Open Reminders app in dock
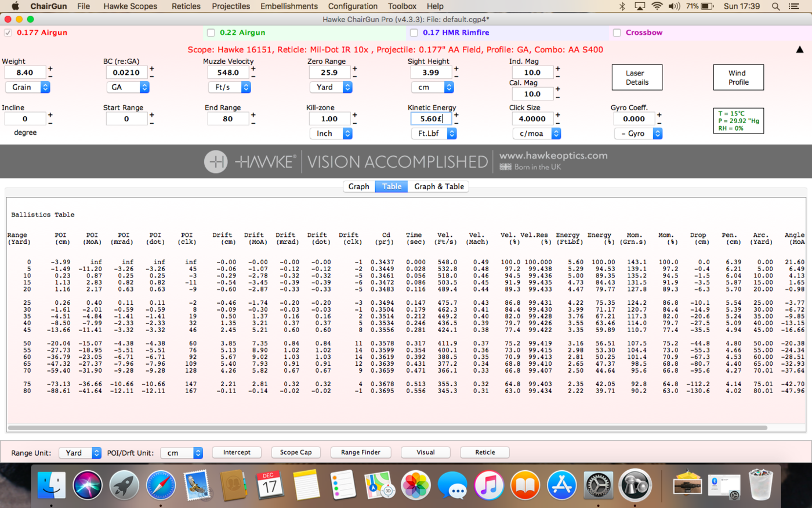 tap(343, 485)
